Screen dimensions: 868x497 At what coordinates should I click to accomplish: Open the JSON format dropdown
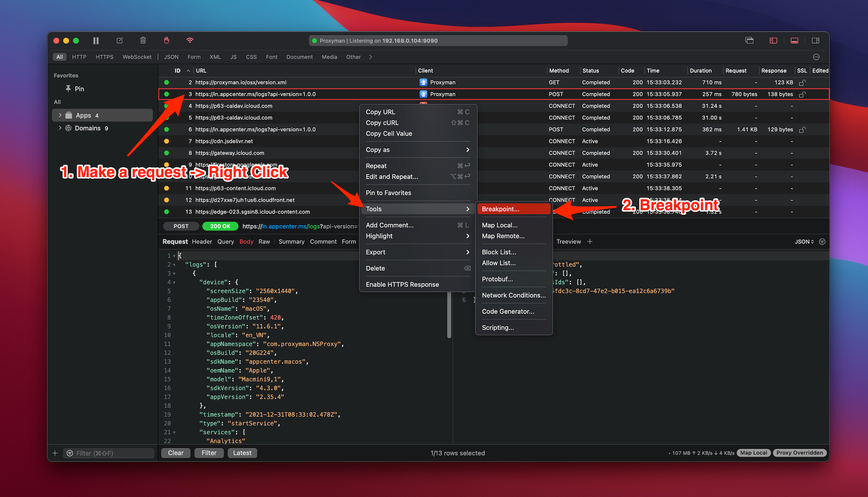[804, 242]
